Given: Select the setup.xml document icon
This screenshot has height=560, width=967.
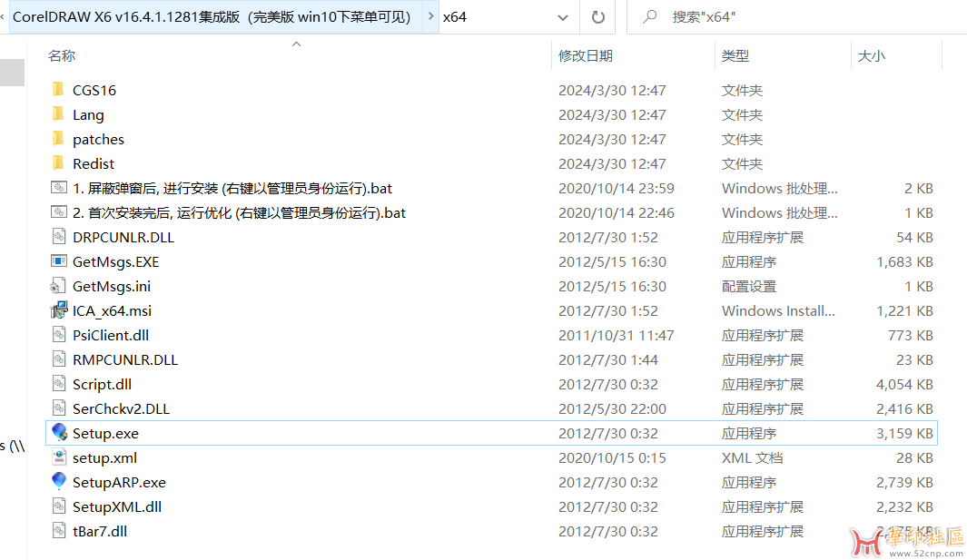Looking at the screenshot, I should (x=59, y=457).
